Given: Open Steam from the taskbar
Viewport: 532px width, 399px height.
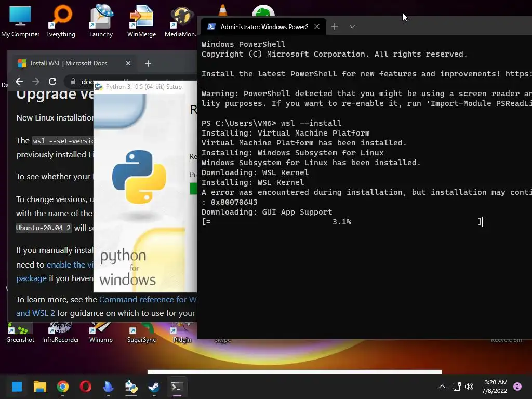Looking at the screenshot, I should pyautogui.click(x=154, y=387).
